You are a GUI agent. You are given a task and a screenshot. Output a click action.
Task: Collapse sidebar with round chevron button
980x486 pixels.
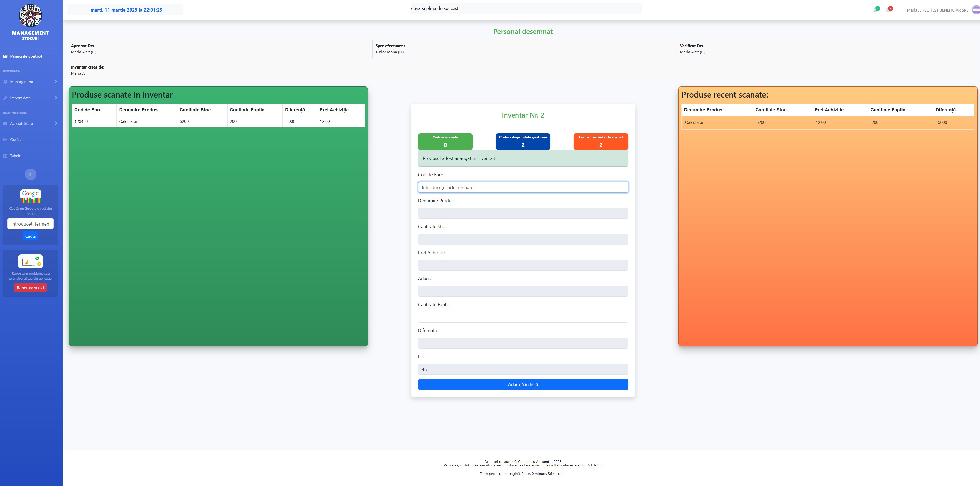[x=31, y=174]
